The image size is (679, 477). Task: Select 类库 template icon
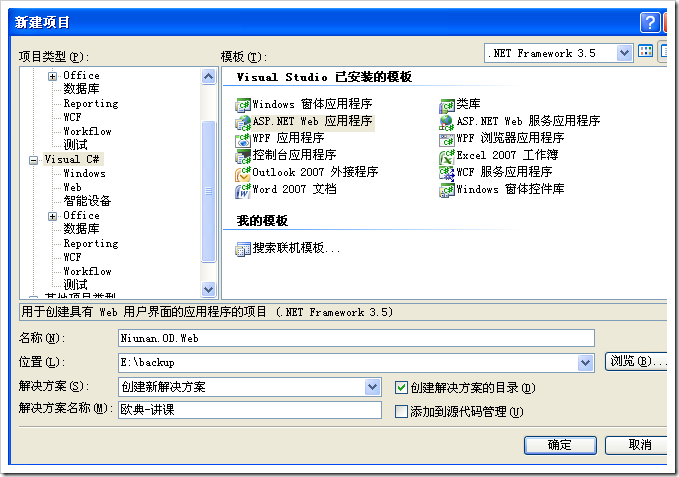pos(447,105)
